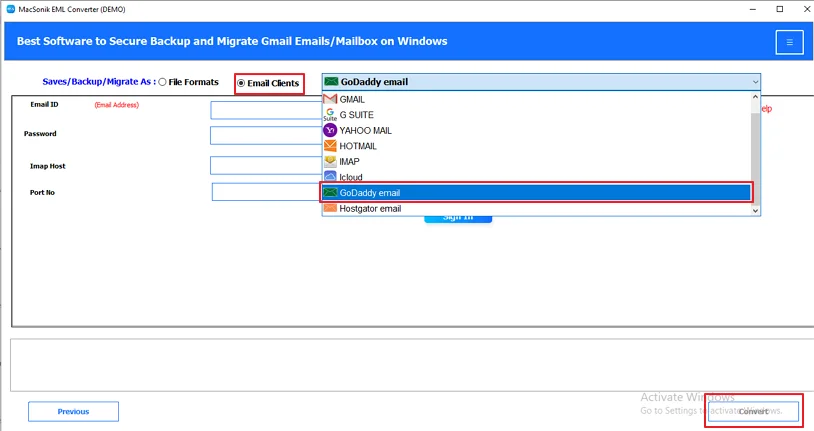Image resolution: width=814 pixels, height=431 pixels.
Task: Focus the Password input field
Action: (266, 136)
